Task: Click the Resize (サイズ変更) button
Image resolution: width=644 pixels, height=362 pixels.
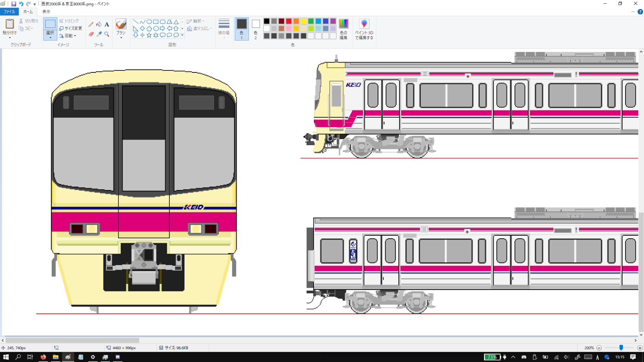Action: (x=71, y=28)
